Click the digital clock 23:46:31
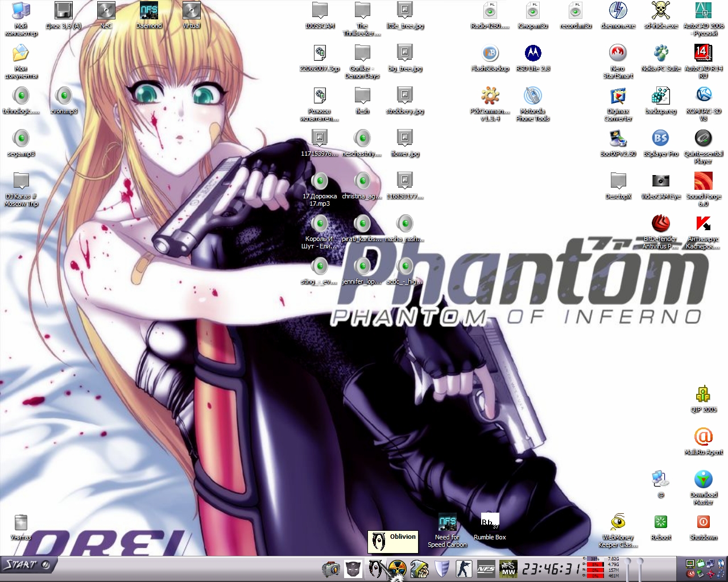Screen dimensions: 728x582 (551, 568)
